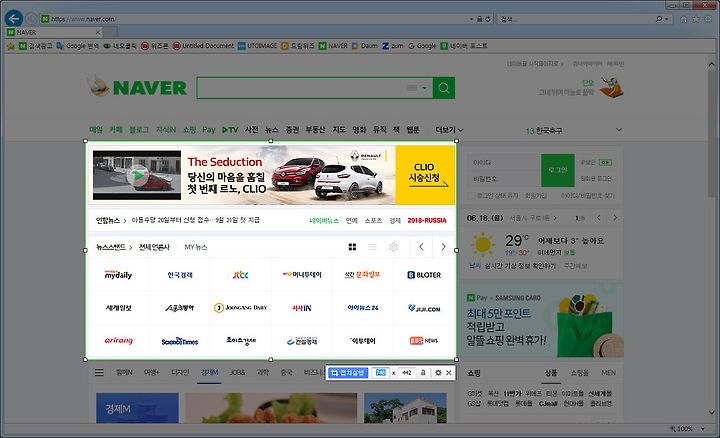Focus the naver.com address bar
Viewport: 720px width, 438px height.
255,19
